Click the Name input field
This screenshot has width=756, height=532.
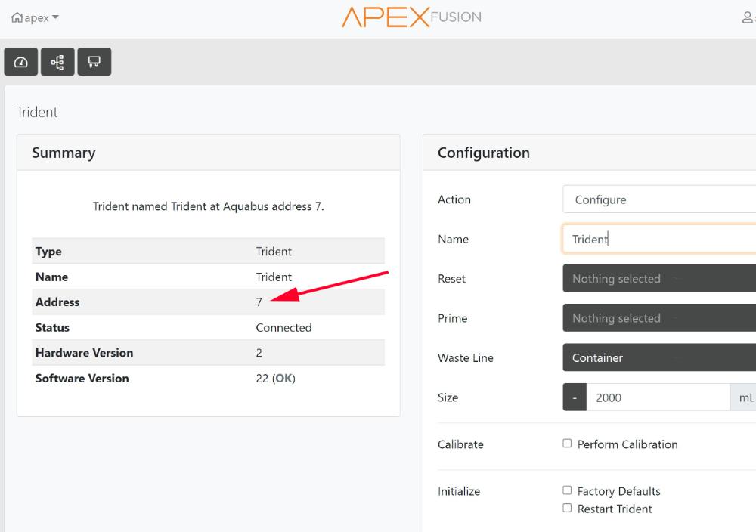(659, 239)
